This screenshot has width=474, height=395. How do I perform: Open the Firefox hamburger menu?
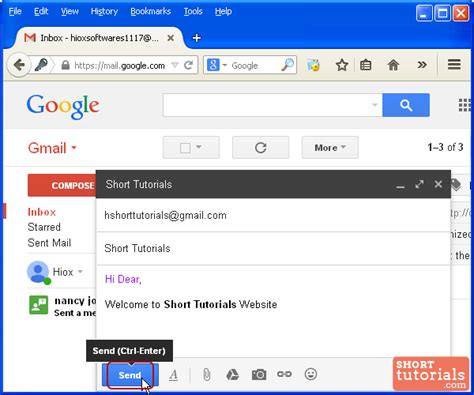pyautogui.click(x=454, y=64)
